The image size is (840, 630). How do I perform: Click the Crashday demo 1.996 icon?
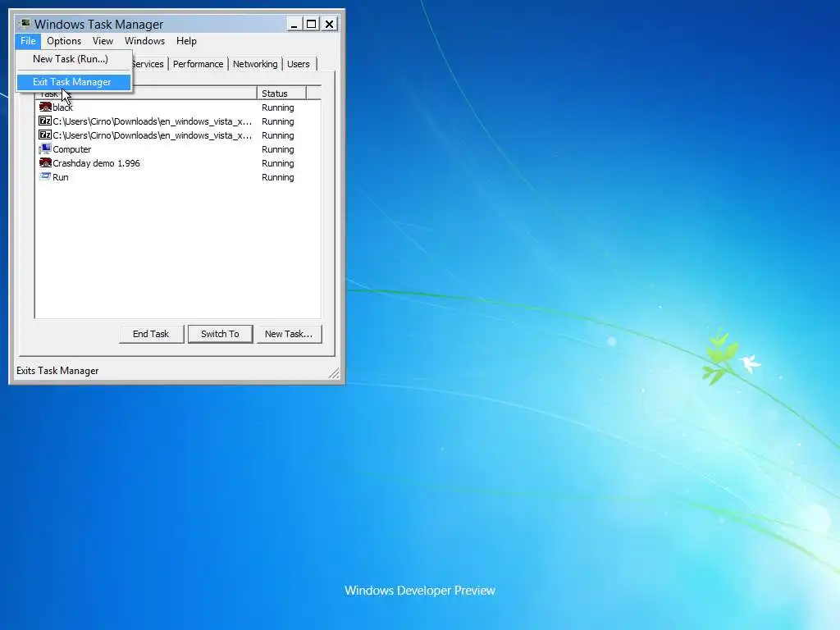coord(45,163)
